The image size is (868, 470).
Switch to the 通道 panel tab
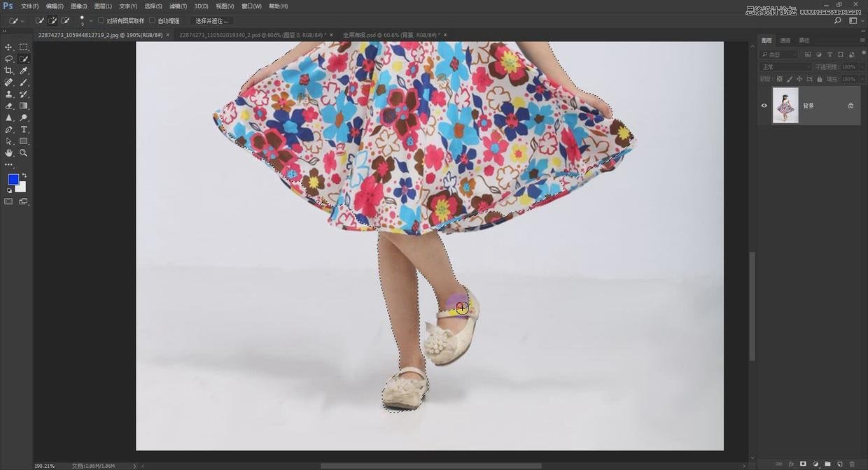785,41
